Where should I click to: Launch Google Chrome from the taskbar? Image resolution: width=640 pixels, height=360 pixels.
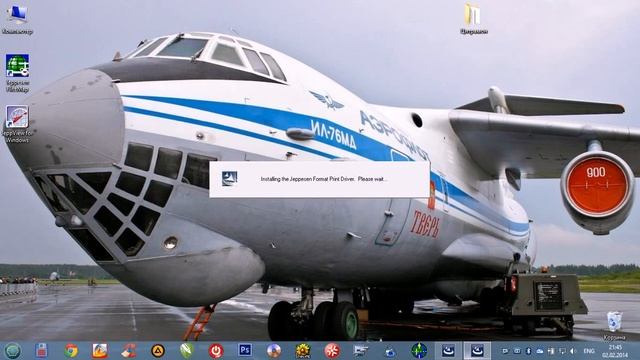(x=71, y=351)
